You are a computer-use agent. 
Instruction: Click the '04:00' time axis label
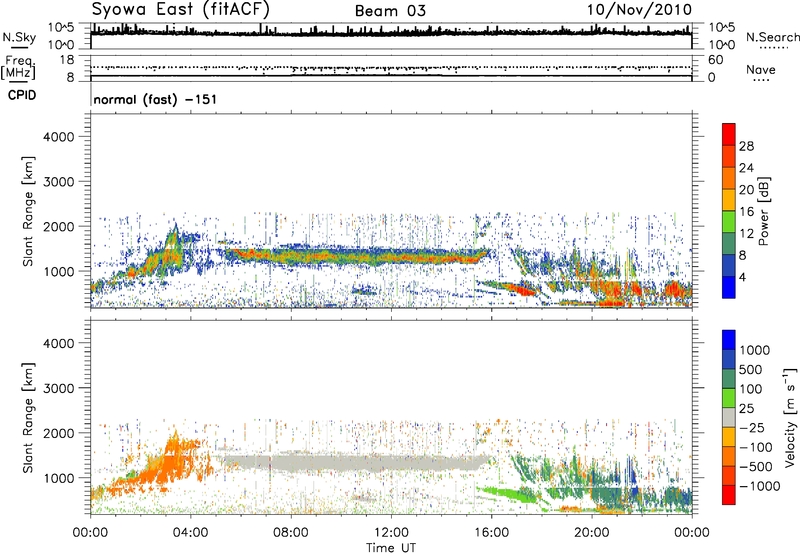coord(190,533)
